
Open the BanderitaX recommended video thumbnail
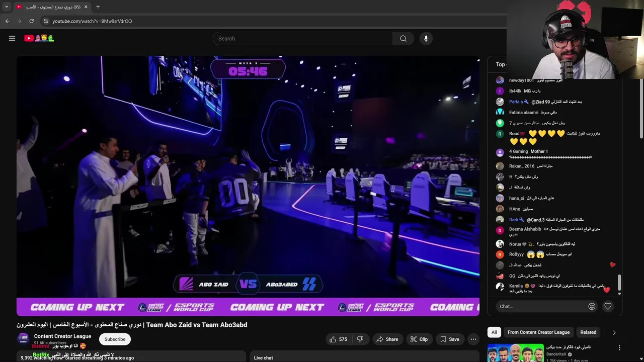[x=515, y=353]
